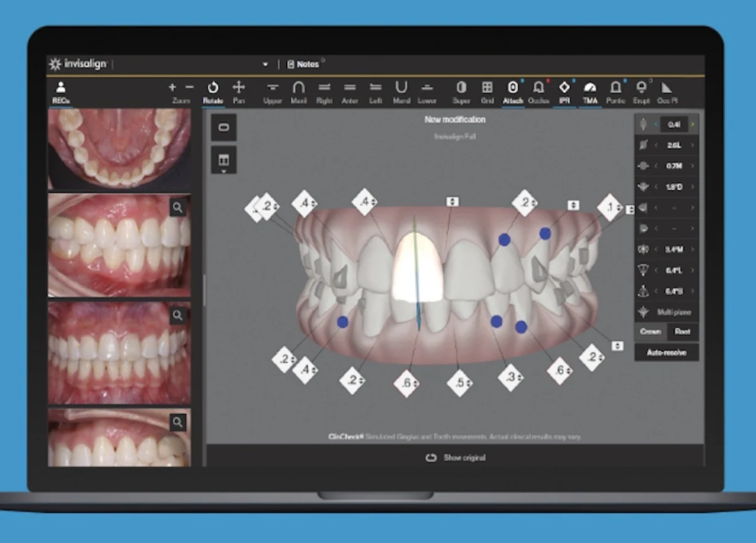Toggle the TMA tooth movement table

pyautogui.click(x=590, y=92)
